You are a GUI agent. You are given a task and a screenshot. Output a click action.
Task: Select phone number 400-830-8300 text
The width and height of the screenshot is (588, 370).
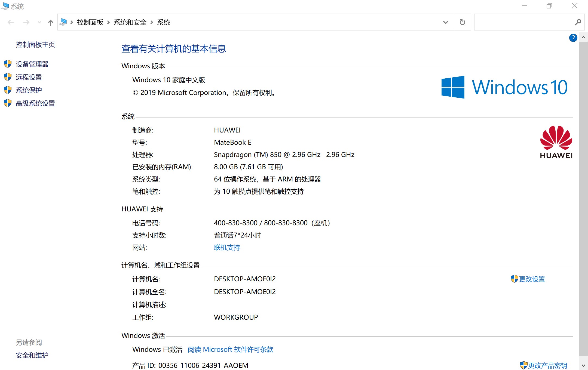236,223
